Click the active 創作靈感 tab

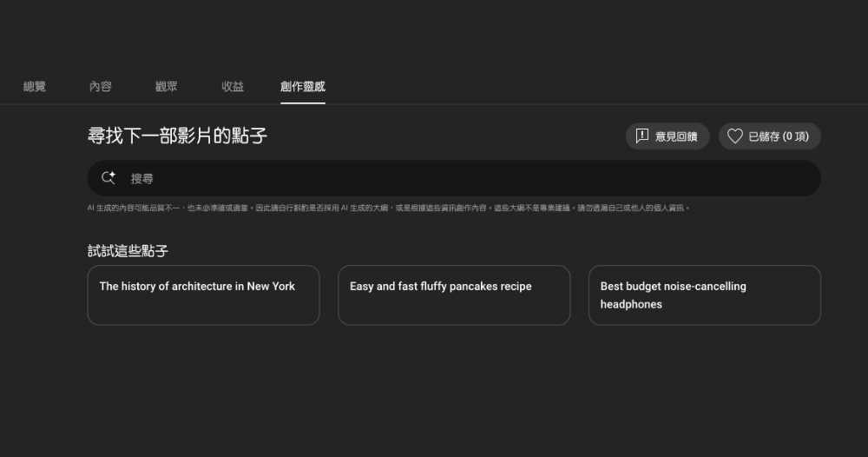click(302, 87)
